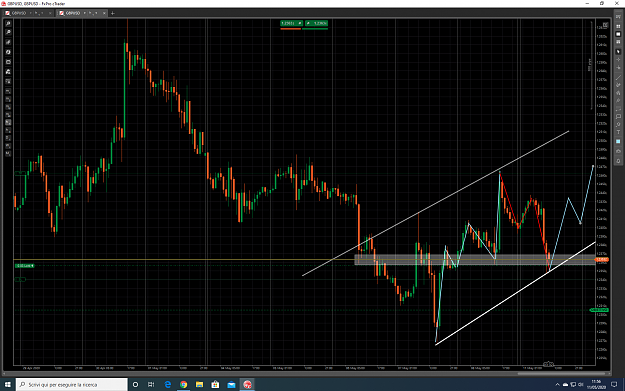Switch to single-chart layout mode
Image resolution: width=625 pixels, height=391 pixels.
[x=618, y=34]
